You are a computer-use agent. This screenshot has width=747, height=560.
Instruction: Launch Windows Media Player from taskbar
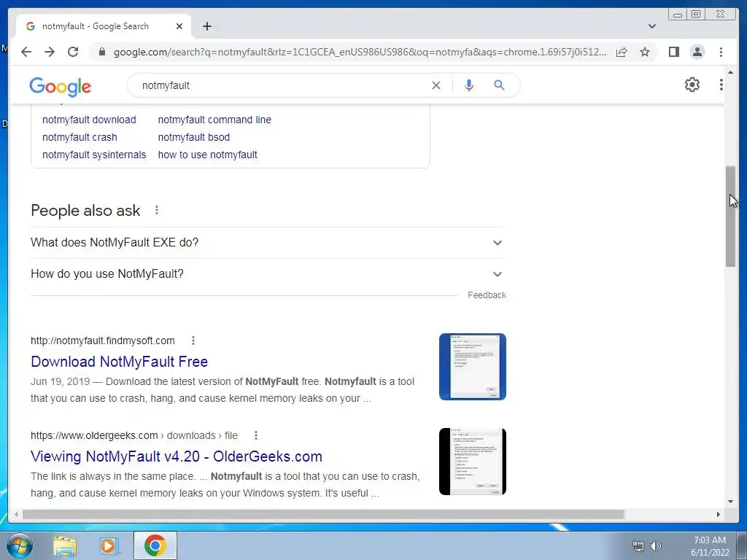(x=109, y=546)
